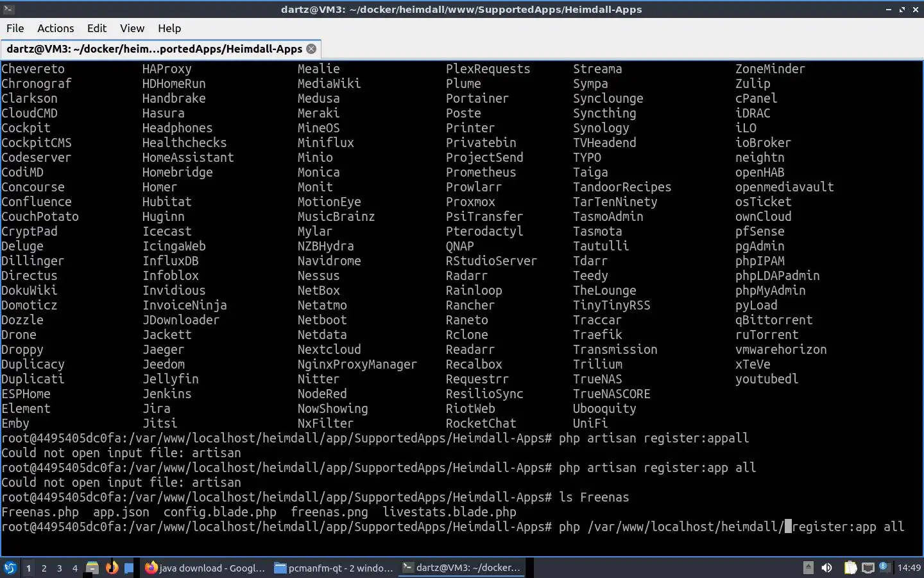Screen dimensions: 924x578
Task: Open the Edit menu
Action: pos(97,28)
